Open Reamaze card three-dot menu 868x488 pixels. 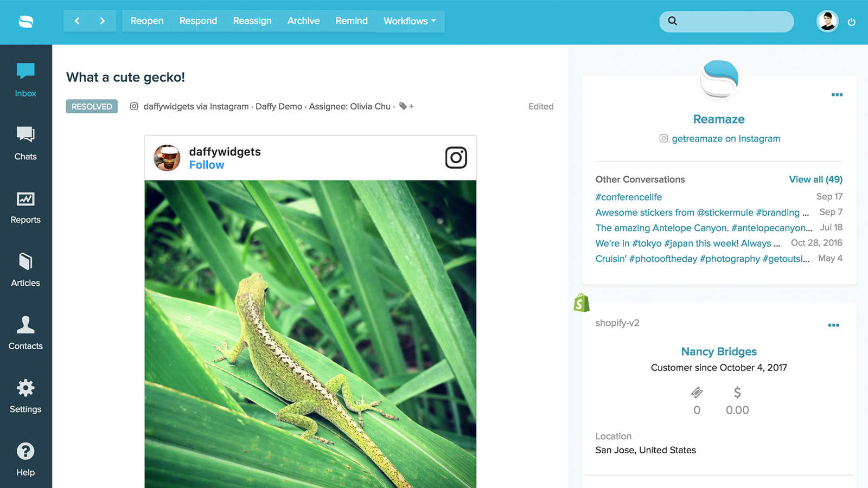pos(837,95)
